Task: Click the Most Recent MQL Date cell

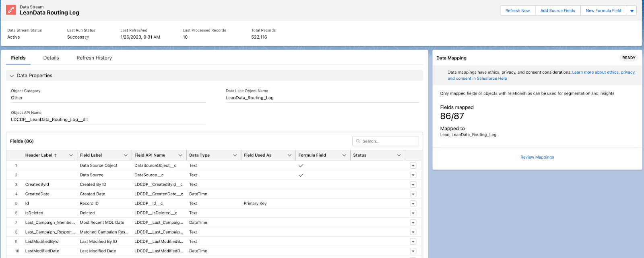Action: tap(102, 223)
